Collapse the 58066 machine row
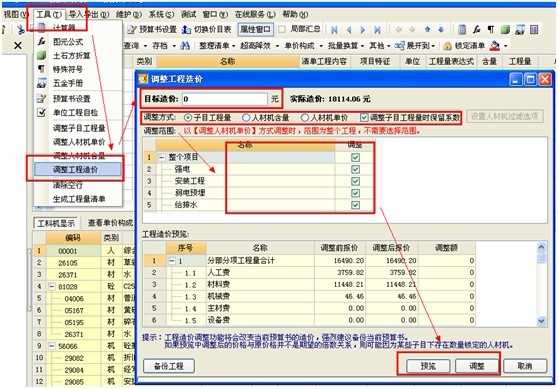The height and width of the screenshot is (389, 558). point(52,346)
